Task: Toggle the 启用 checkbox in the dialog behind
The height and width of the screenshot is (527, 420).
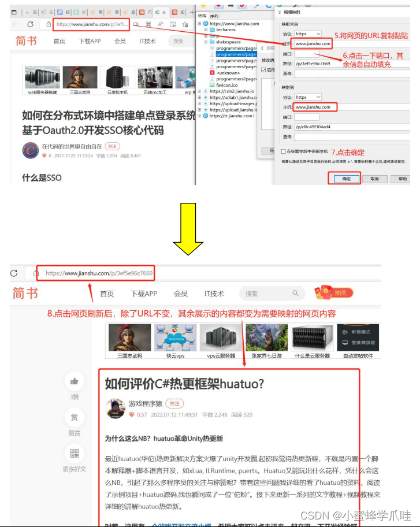Action: [264, 70]
